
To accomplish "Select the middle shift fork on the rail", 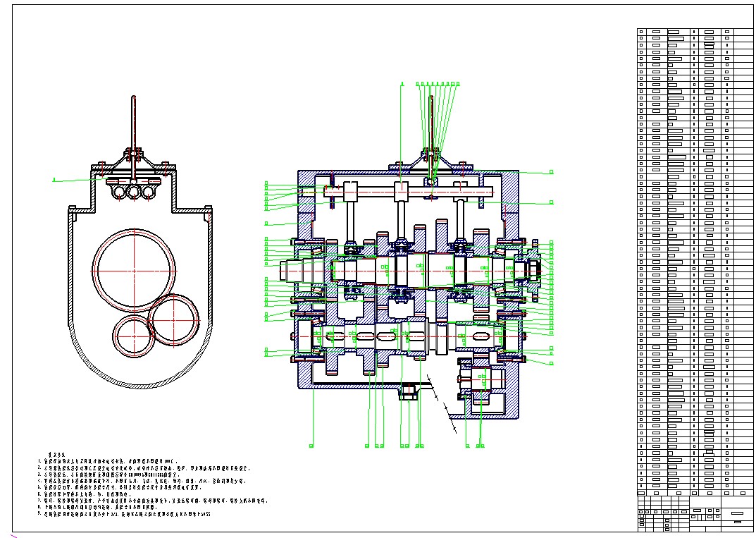I will point(401,212).
